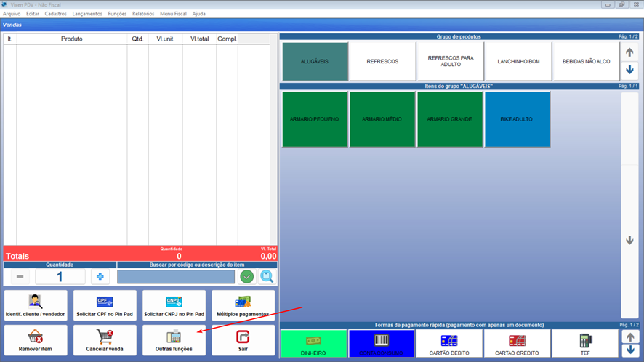Click the magnifier item search icon

(x=267, y=277)
